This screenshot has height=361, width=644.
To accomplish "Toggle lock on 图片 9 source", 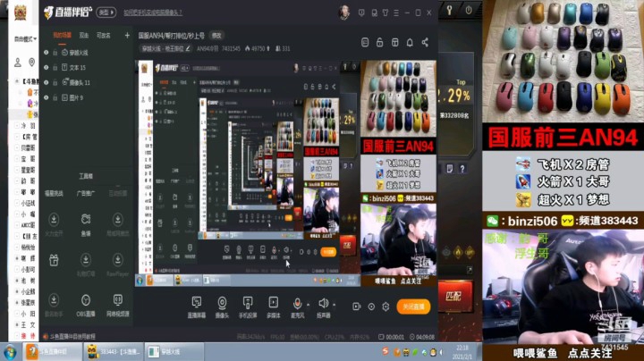I will tap(55, 97).
